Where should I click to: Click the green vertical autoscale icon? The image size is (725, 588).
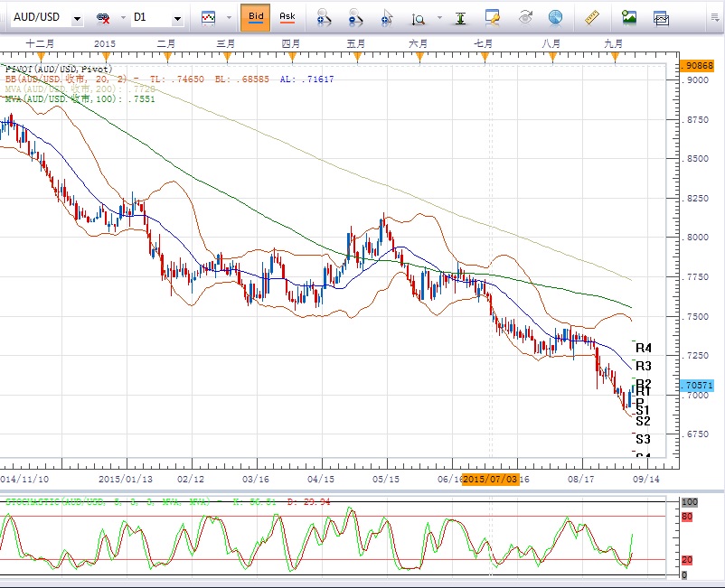[462, 17]
